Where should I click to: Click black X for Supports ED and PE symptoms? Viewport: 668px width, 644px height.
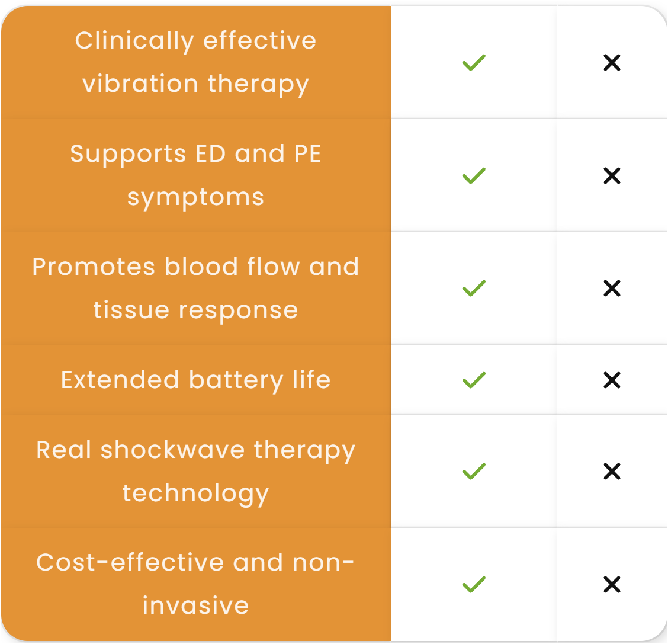pyautogui.click(x=612, y=175)
